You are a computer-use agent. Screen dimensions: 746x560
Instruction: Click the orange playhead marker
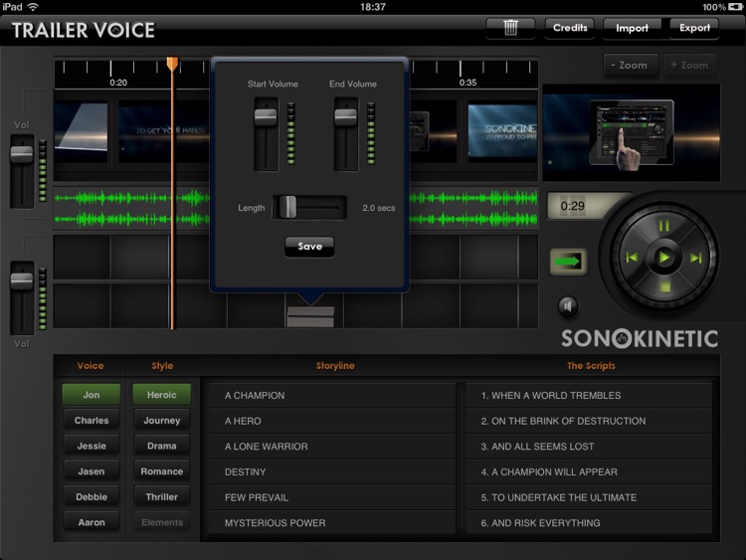click(x=172, y=65)
